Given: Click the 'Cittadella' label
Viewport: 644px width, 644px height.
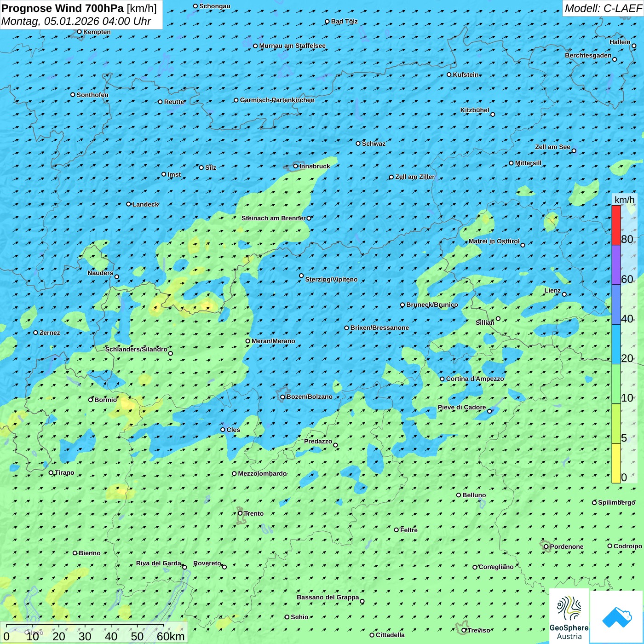Looking at the screenshot, I should tap(390, 635).
